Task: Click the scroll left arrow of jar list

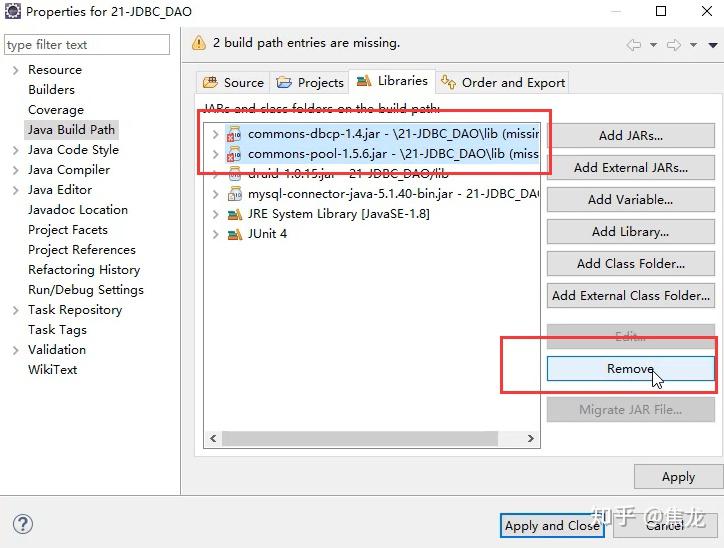Action: (213, 438)
